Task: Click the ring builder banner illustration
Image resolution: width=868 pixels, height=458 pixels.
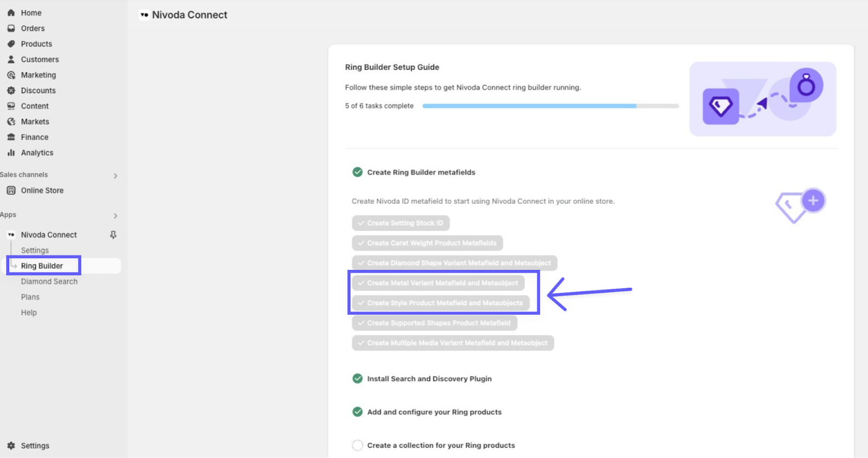Action: (763, 99)
